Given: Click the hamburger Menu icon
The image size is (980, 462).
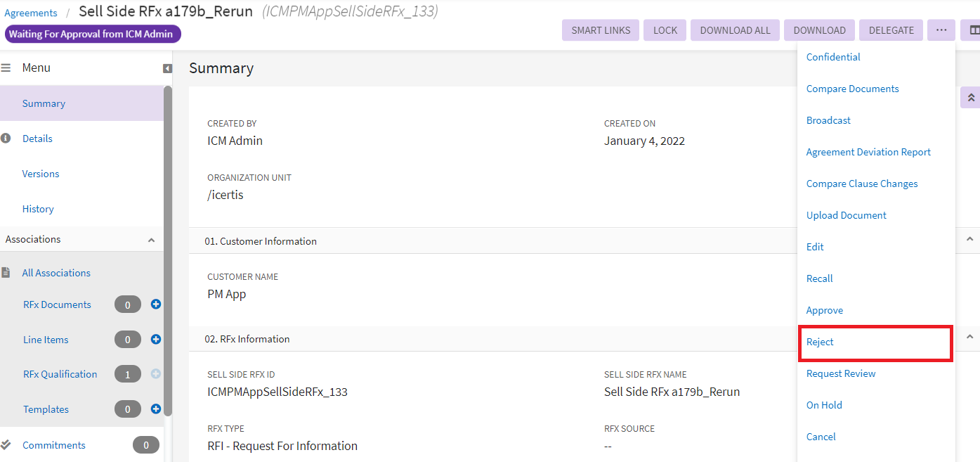Looking at the screenshot, I should (6, 68).
